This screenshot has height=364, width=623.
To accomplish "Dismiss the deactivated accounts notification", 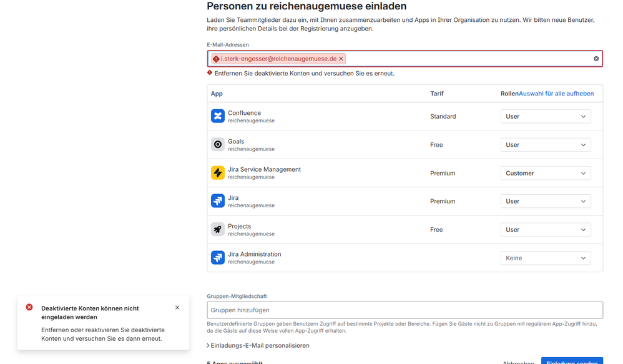I will pyautogui.click(x=177, y=308).
